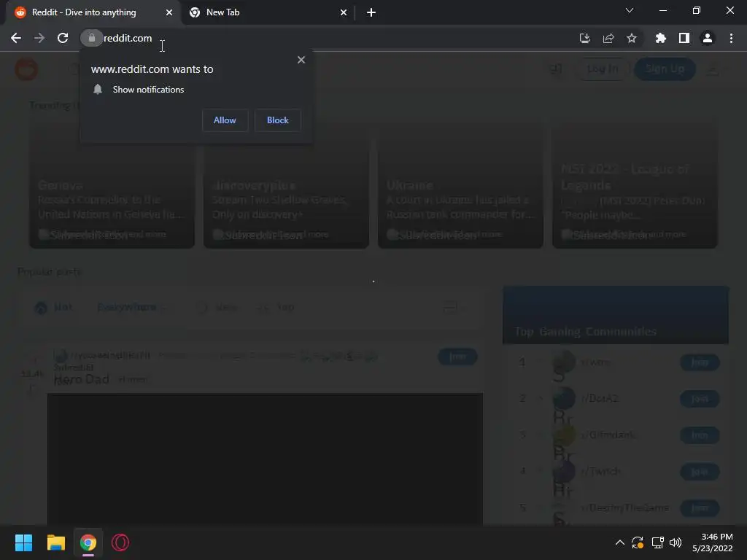Viewport: 747px width, 560px height.
Task: Open the Hero Dad post title
Action: 82,379
